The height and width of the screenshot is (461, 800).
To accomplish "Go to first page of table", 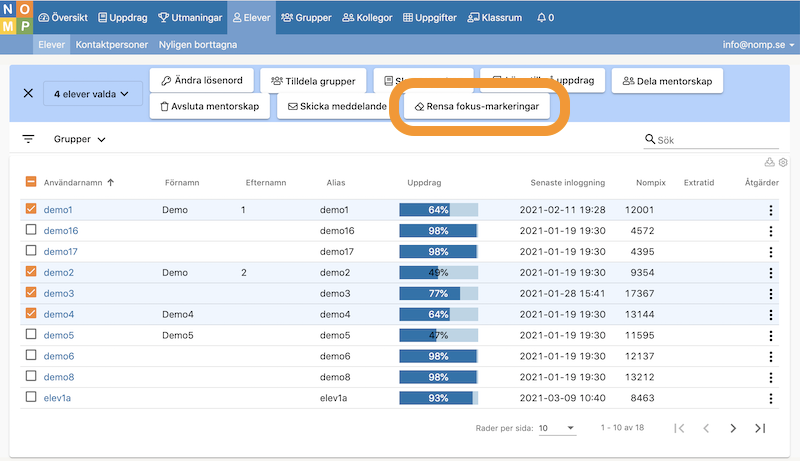I will [679, 428].
